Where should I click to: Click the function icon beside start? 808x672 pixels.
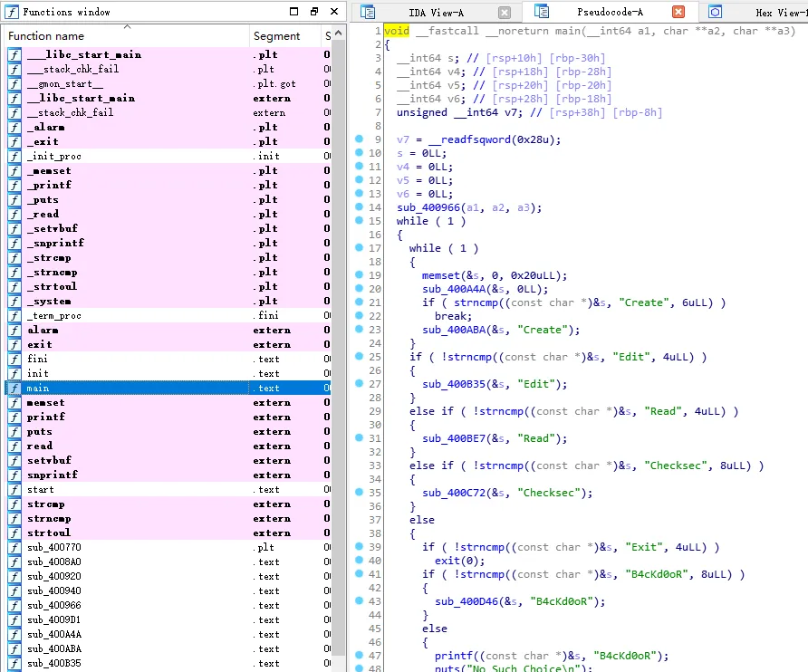[14, 490]
